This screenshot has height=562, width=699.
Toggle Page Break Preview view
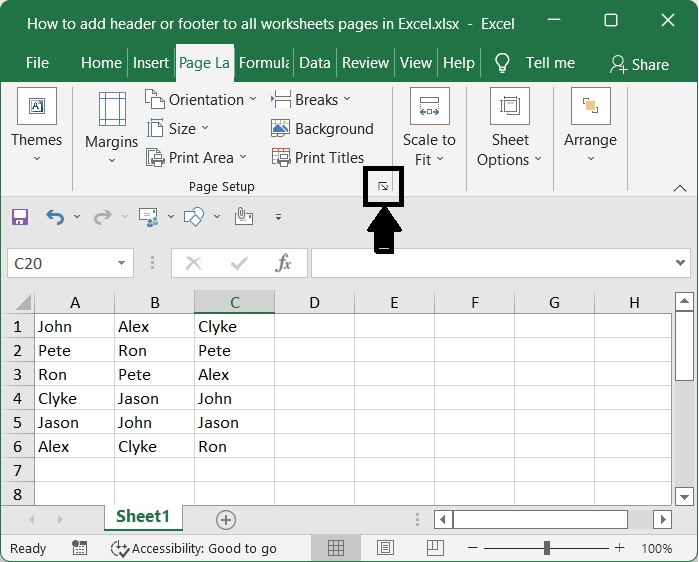tap(434, 548)
